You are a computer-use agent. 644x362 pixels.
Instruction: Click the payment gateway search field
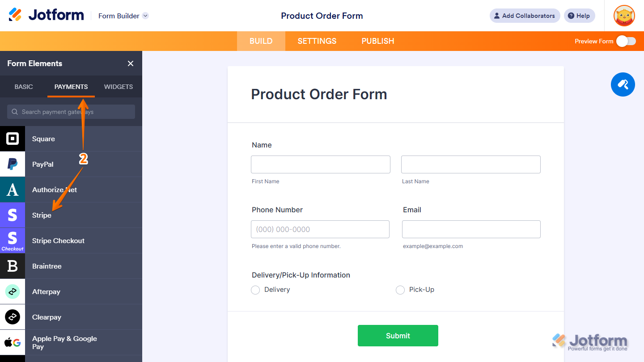point(71,111)
